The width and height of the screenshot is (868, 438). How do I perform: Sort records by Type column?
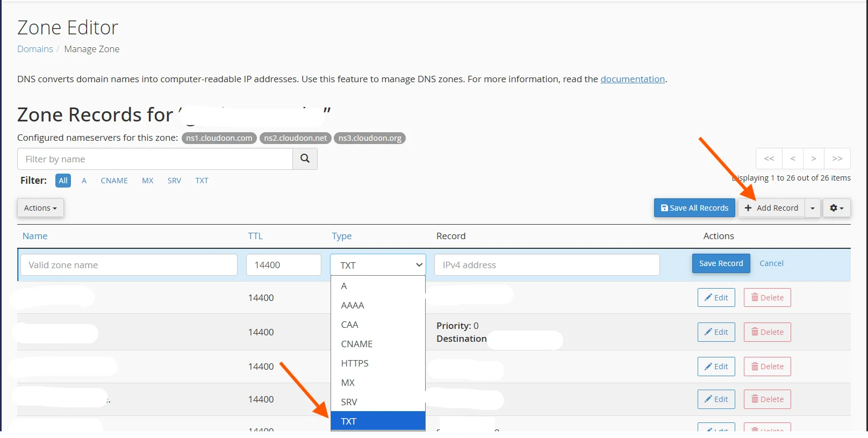pos(342,236)
